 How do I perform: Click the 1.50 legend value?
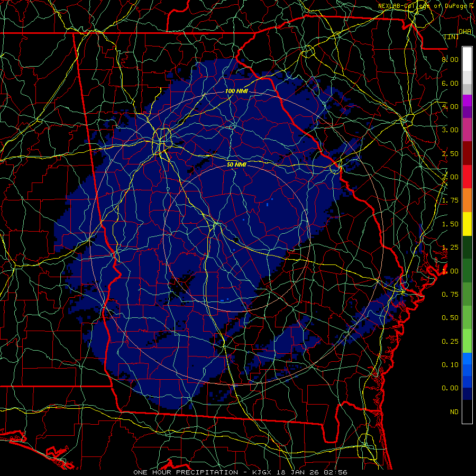[x=450, y=224]
